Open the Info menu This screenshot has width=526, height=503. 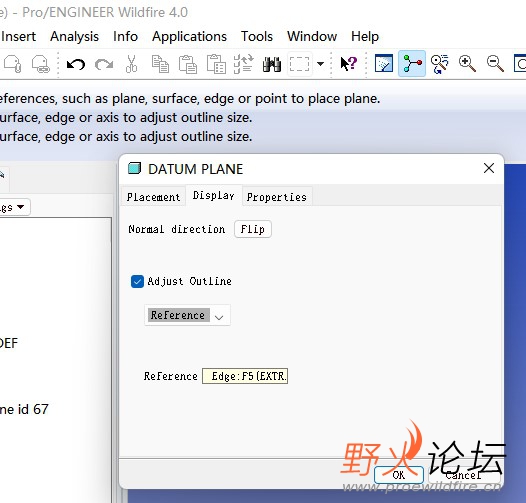pos(125,36)
